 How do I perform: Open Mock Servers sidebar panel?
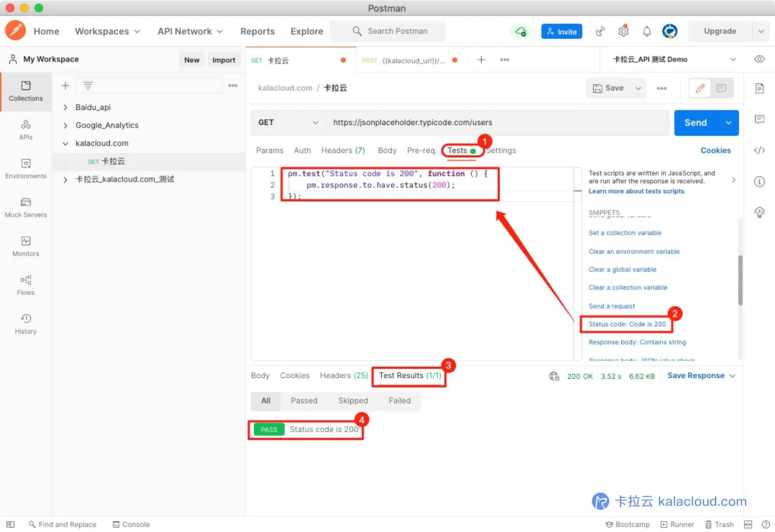(x=26, y=208)
